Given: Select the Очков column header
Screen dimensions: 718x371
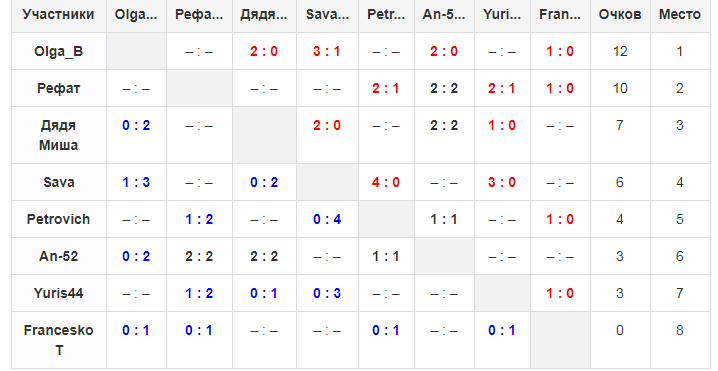Looking at the screenshot, I should point(620,14).
